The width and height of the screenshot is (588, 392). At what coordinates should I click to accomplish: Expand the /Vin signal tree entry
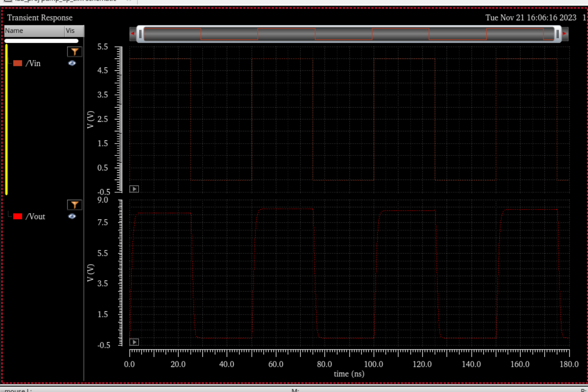click(x=10, y=63)
